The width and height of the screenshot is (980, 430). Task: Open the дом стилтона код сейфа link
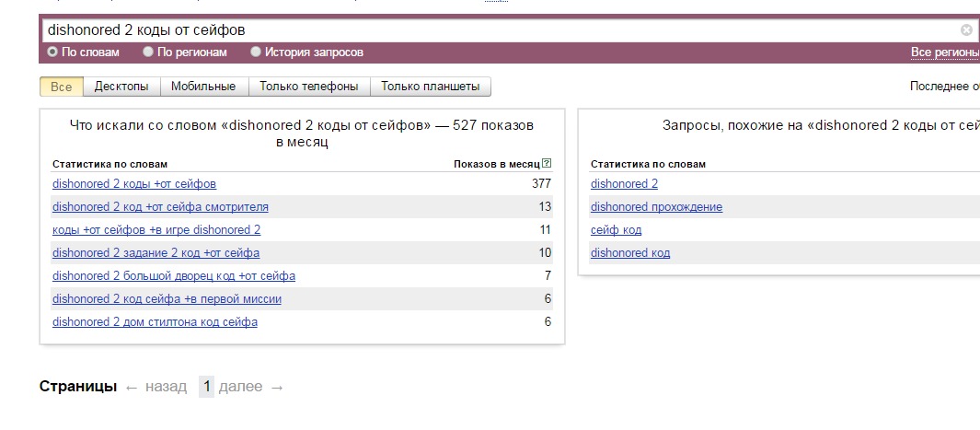[x=155, y=322]
